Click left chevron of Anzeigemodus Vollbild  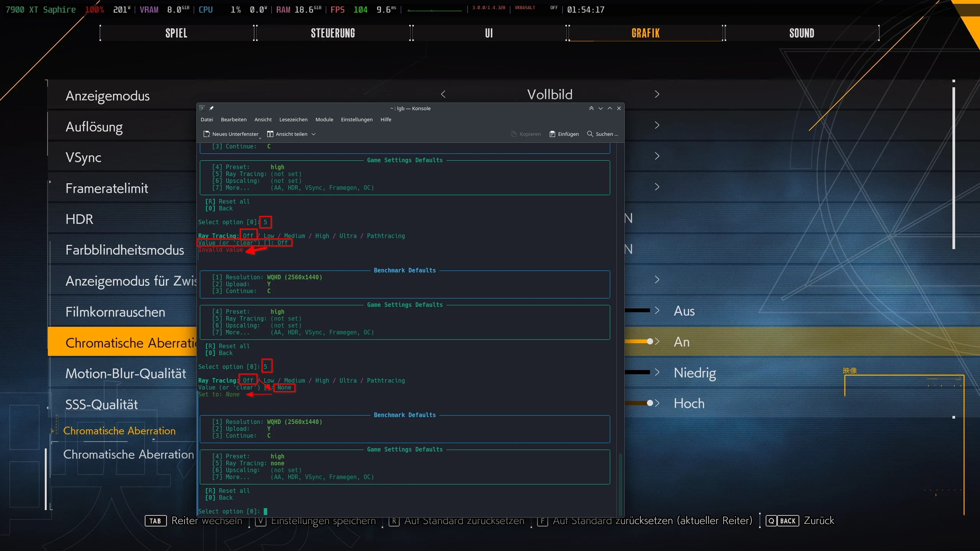click(443, 94)
